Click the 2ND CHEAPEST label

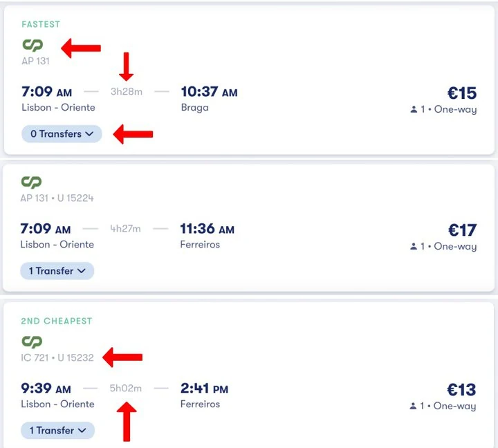(x=57, y=321)
